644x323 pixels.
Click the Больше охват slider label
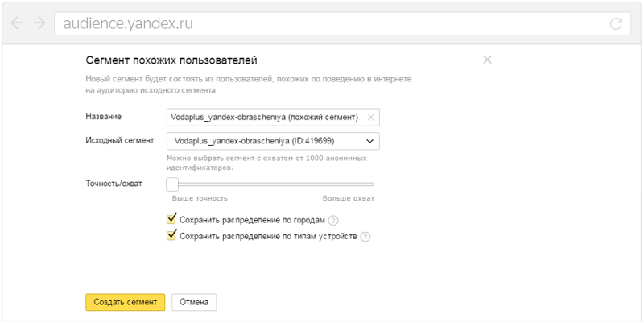[x=349, y=198]
